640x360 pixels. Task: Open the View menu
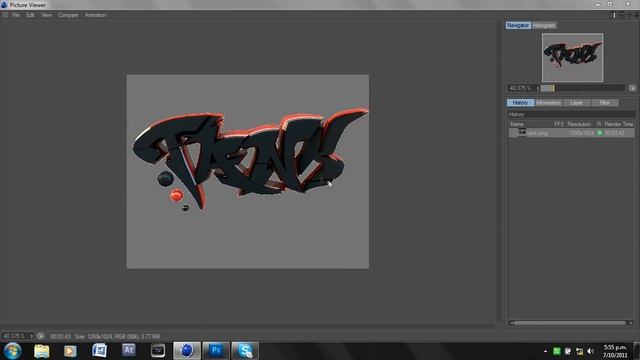(46, 15)
